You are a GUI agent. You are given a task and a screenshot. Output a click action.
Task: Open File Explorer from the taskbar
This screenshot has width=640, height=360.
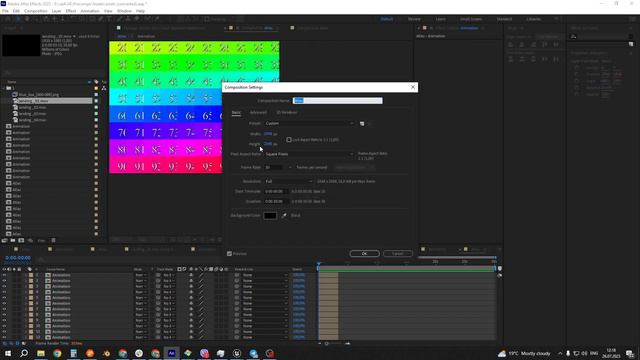(41, 353)
